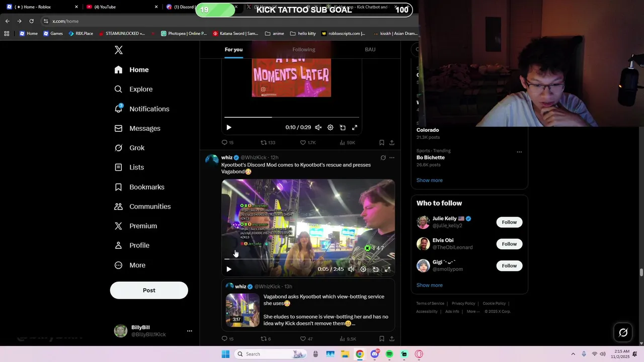Follow Elvis Obi
The width and height of the screenshot is (644, 362).
(x=509, y=244)
